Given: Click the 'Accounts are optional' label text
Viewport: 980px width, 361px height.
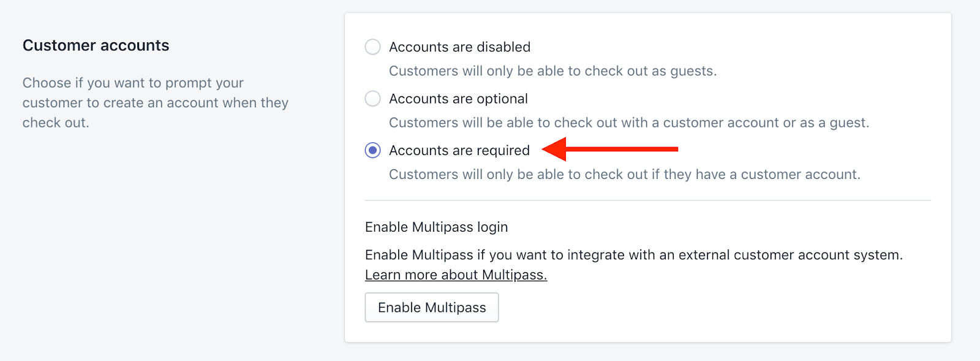Looking at the screenshot, I should tap(458, 99).
